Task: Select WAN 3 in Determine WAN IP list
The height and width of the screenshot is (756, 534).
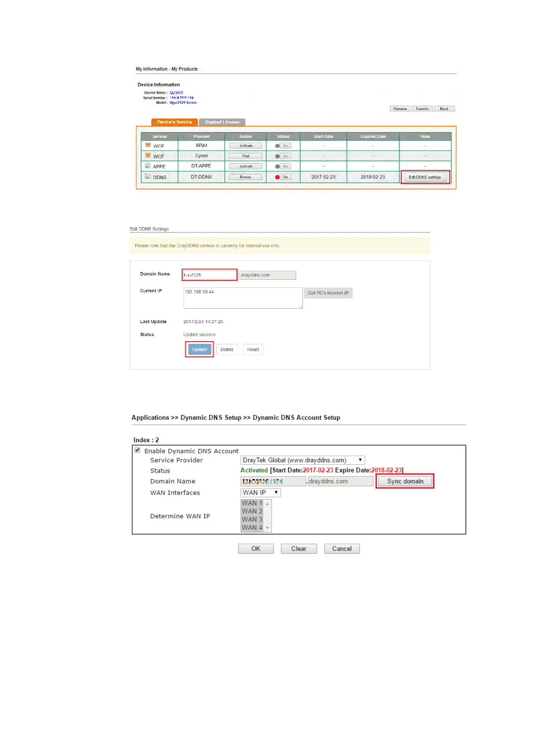Action: (x=252, y=519)
